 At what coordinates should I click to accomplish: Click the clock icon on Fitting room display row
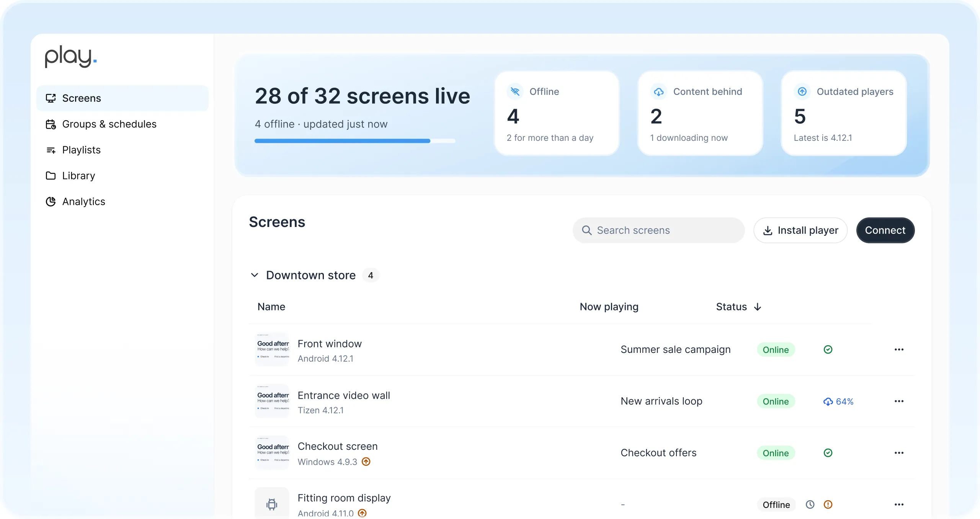coord(810,504)
